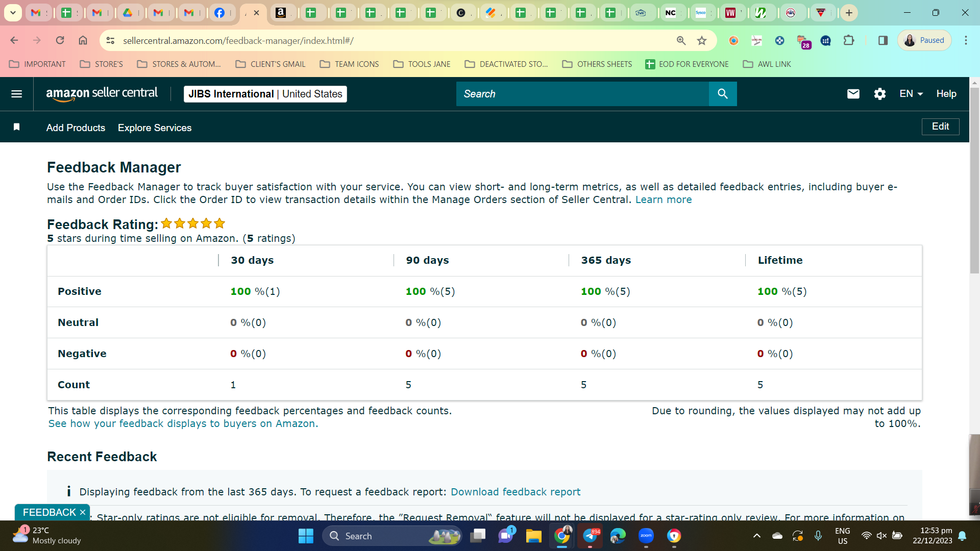
Task: Open the buyer messages mail icon
Action: pyautogui.click(x=853, y=94)
